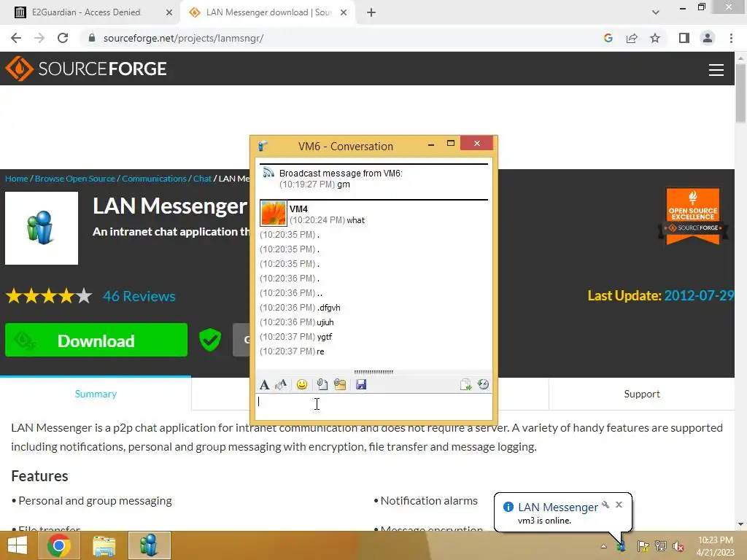Click LAN Messenger taskbar button

[x=150, y=545]
